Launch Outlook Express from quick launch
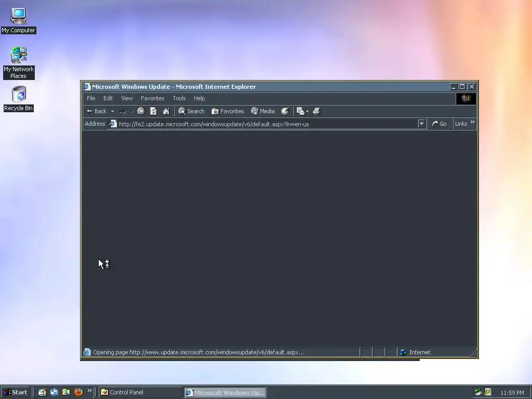The image size is (532, 399). pyautogui.click(x=54, y=392)
